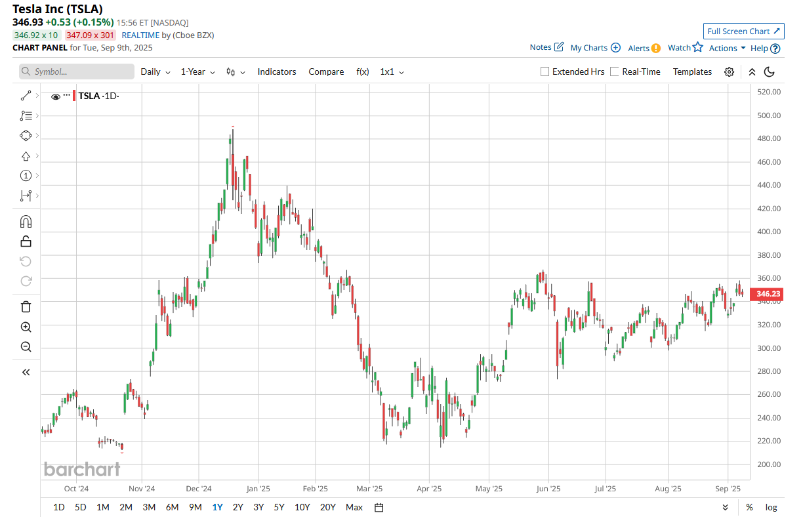Viewport: 803px width, 532px height.
Task: Click the My Charts plus icon
Action: point(615,48)
